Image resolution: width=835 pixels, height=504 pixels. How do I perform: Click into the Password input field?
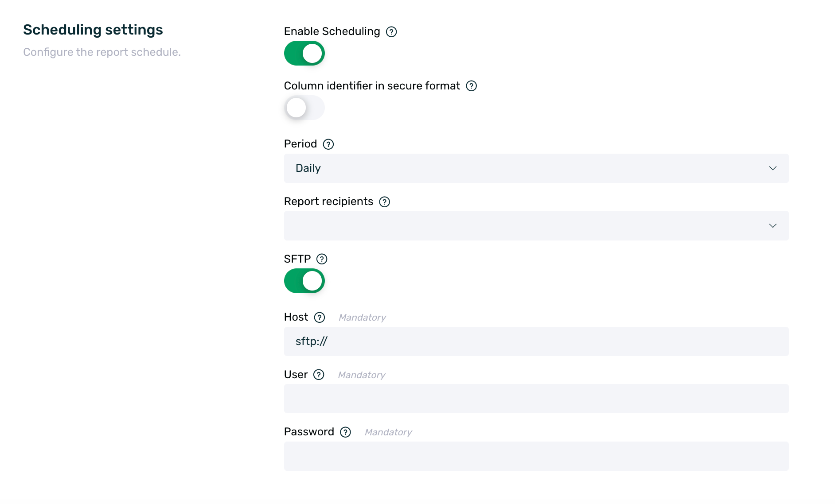(536, 456)
